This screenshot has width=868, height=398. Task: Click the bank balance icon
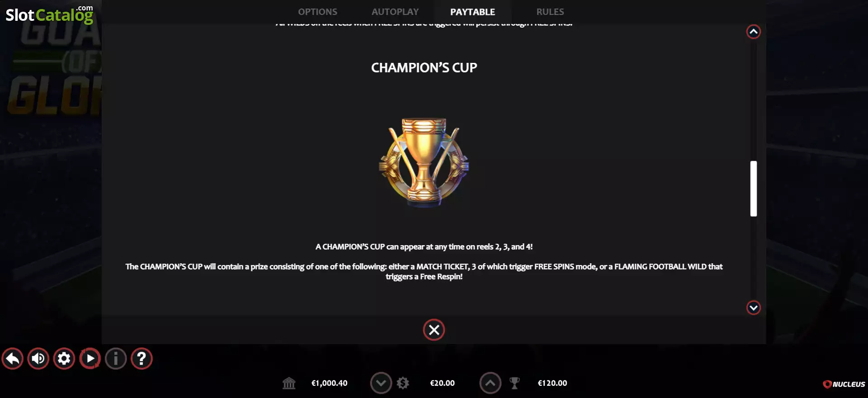coord(289,383)
